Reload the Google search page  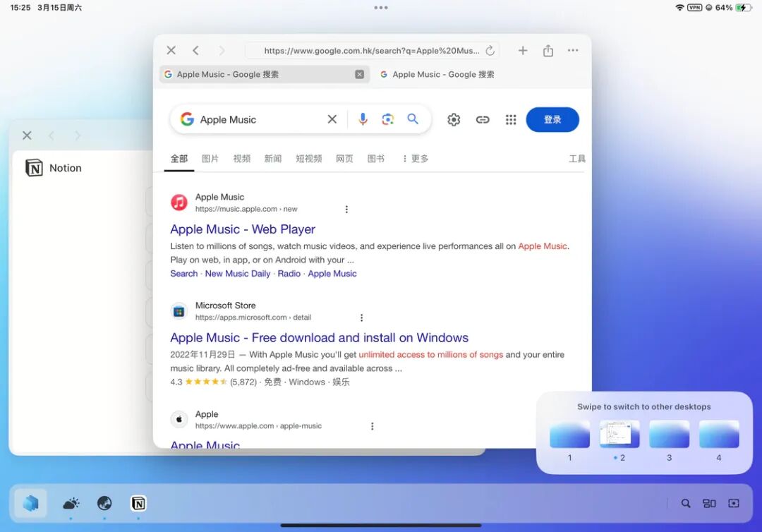(490, 51)
